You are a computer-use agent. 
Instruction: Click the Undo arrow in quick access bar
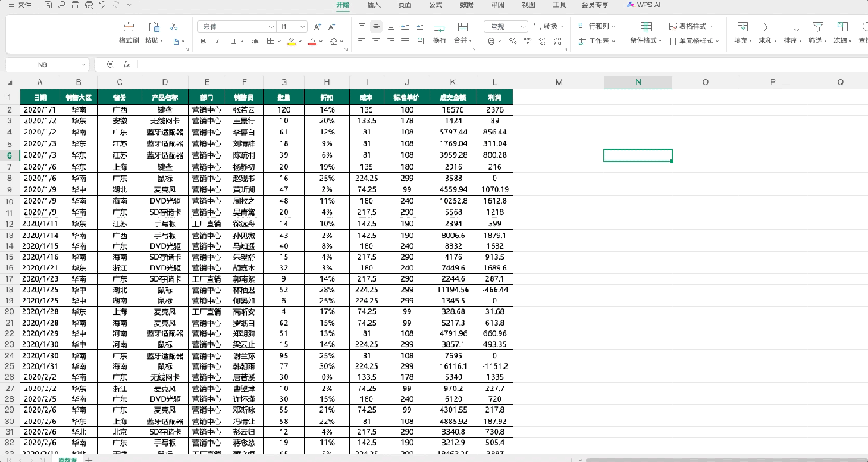coord(102,5)
